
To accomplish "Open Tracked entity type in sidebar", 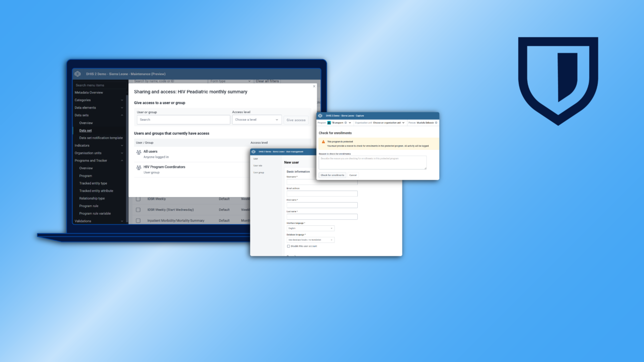I will pyautogui.click(x=93, y=183).
